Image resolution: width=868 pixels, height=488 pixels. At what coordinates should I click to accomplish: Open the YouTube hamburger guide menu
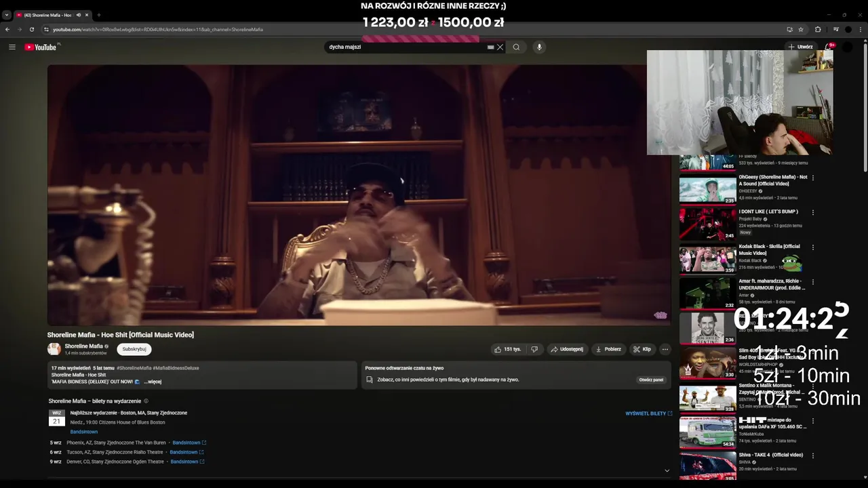[x=12, y=47]
